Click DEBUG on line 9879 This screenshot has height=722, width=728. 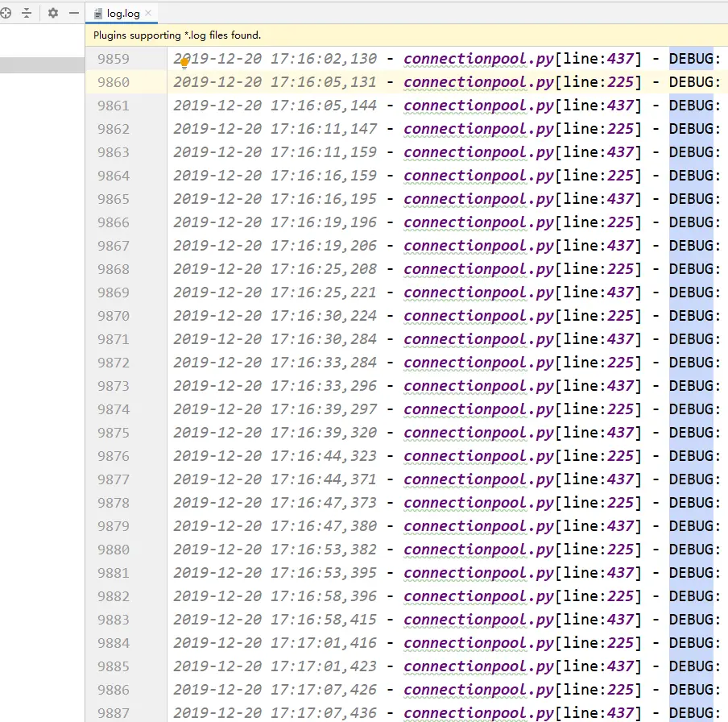691,526
